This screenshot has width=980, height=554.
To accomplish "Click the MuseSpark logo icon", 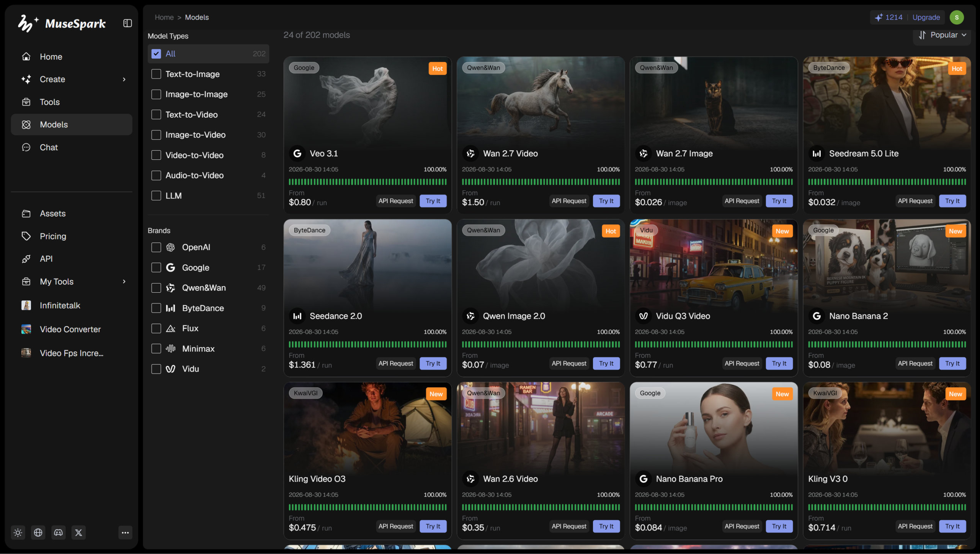I will pyautogui.click(x=28, y=23).
